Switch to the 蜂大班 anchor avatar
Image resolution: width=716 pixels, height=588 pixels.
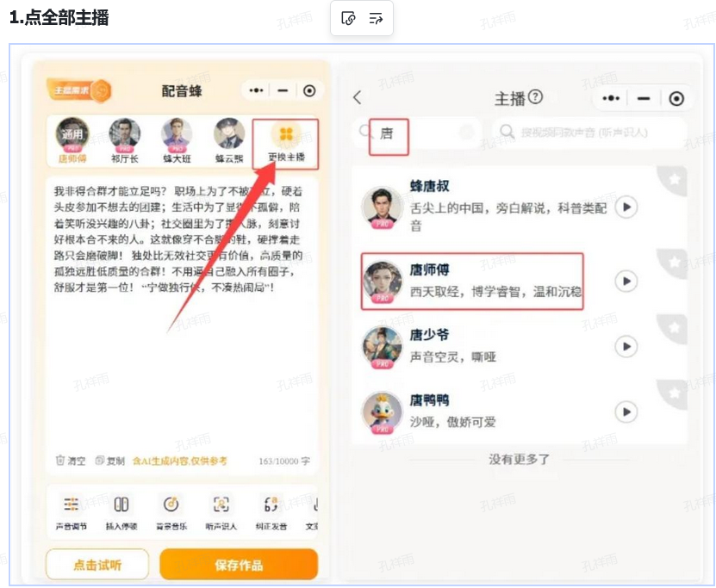[x=177, y=136]
